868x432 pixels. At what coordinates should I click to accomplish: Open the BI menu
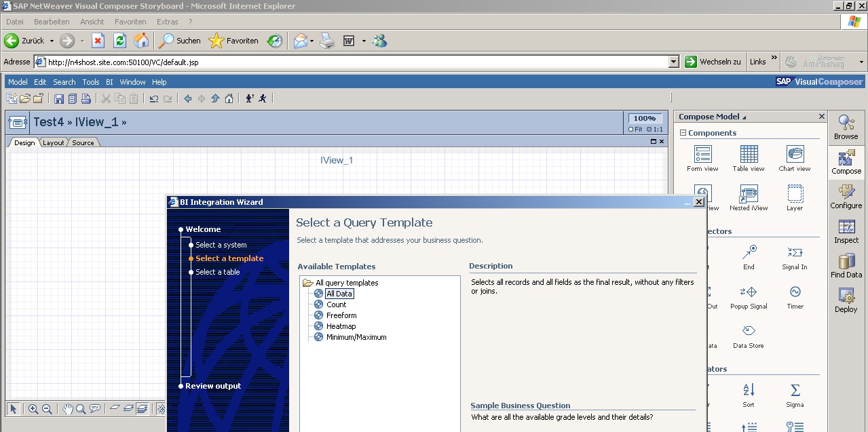[x=109, y=82]
